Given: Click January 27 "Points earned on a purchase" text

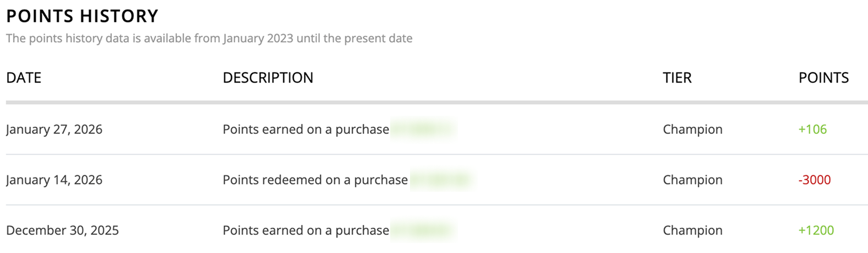Looking at the screenshot, I should [305, 130].
